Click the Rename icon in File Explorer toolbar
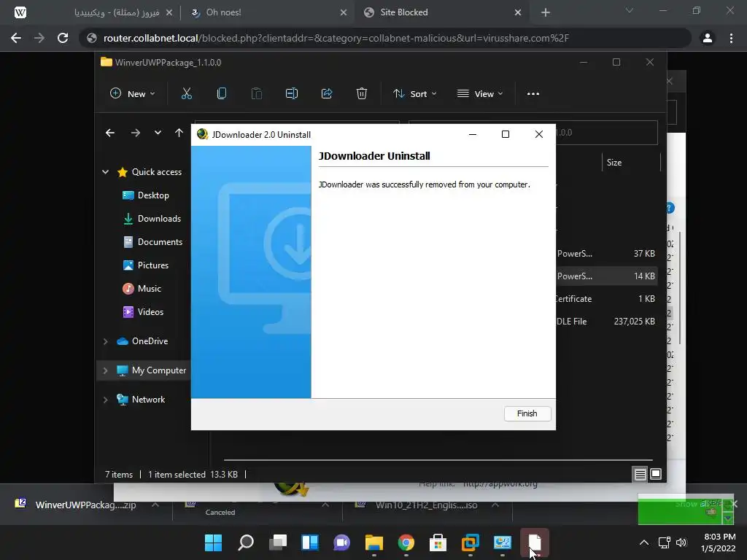Image resolution: width=747 pixels, height=560 pixels. coord(292,94)
